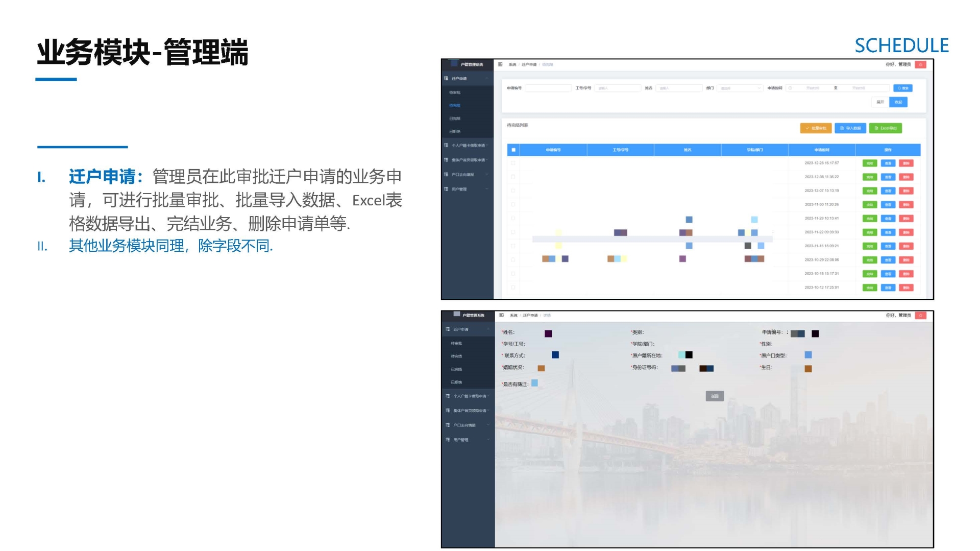This screenshot has width=980, height=551.
Task: Open the 部门 dropdown in the search form
Action: 740,88
